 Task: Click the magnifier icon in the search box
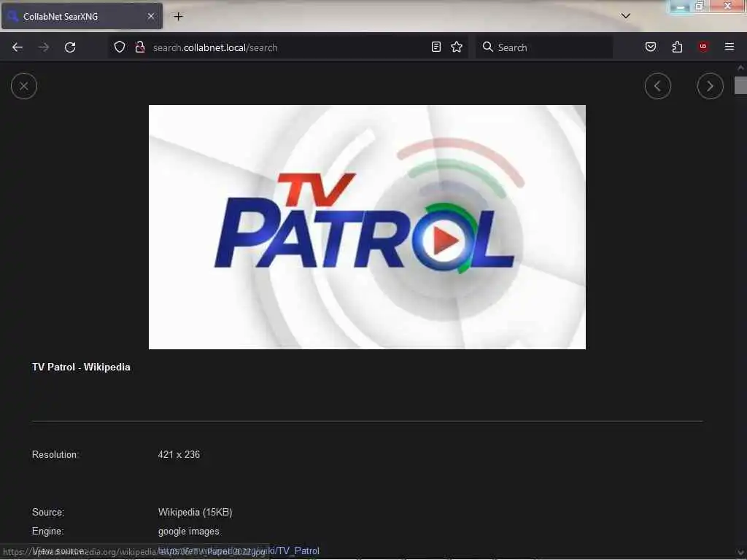click(x=488, y=47)
